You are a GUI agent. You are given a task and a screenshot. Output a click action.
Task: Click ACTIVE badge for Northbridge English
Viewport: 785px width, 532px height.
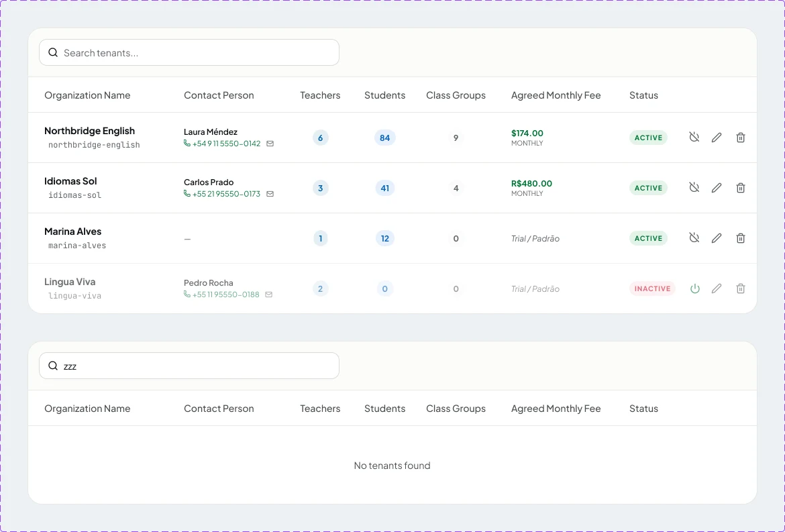pos(648,138)
